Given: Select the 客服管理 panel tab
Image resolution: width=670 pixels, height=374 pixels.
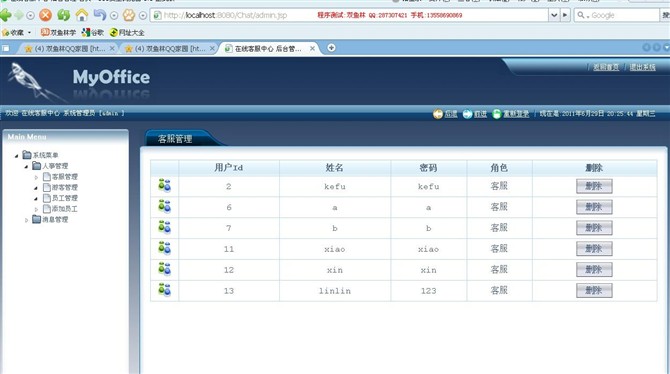Looking at the screenshot, I should [x=176, y=139].
